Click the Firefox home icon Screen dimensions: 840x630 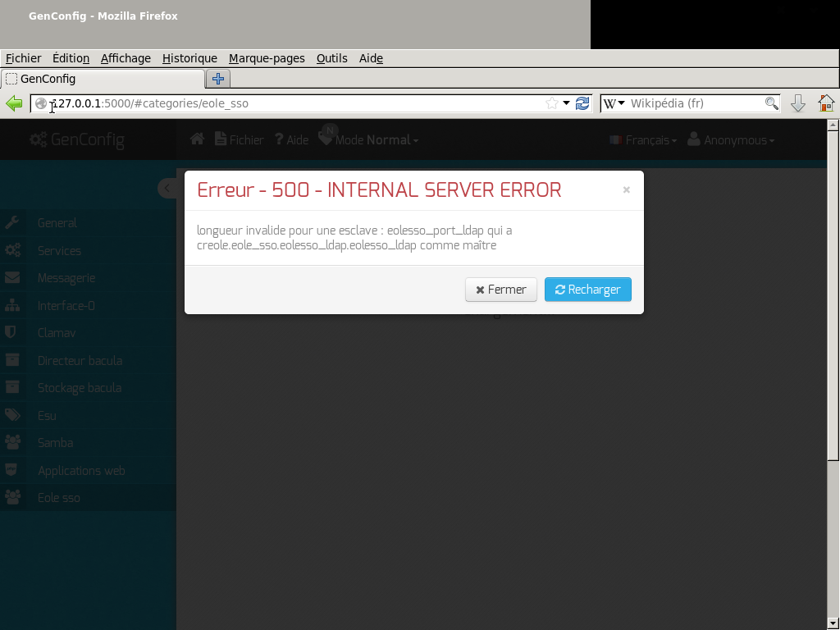(826, 103)
